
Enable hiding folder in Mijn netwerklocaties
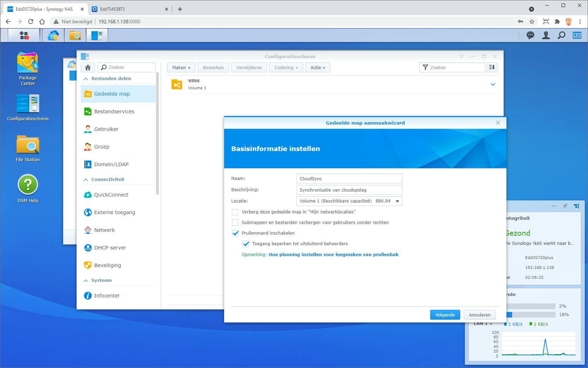point(235,212)
